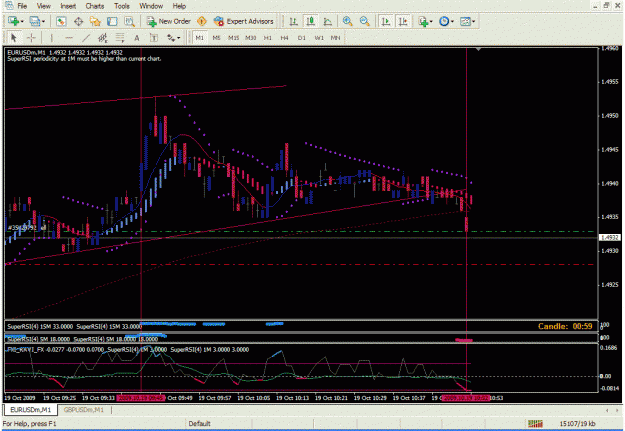Toggle Chart Shift
The height and width of the screenshot is (431, 625).
pos(403,21)
